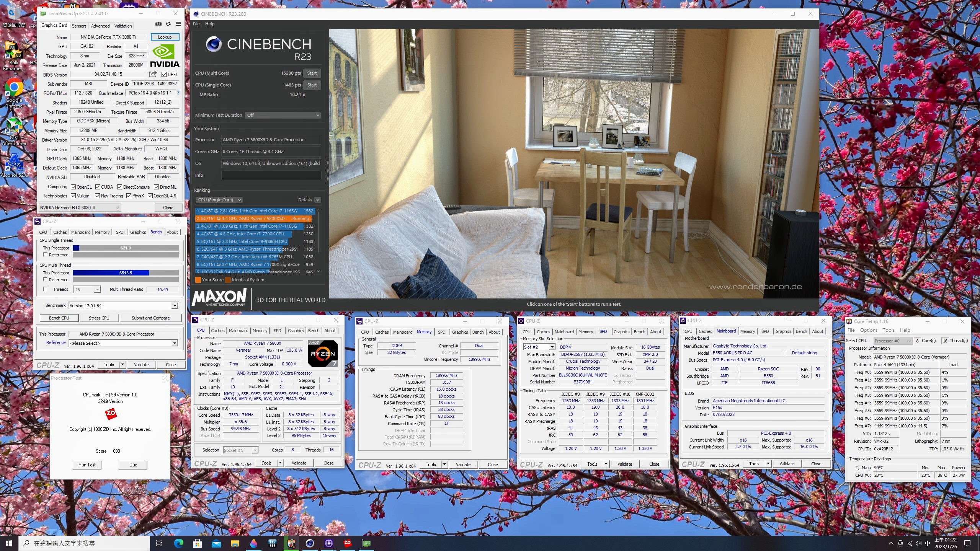Toggle the UEFI checkbox in GPU-Z
This screenshot has width=980, height=551.
[x=164, y=75]
